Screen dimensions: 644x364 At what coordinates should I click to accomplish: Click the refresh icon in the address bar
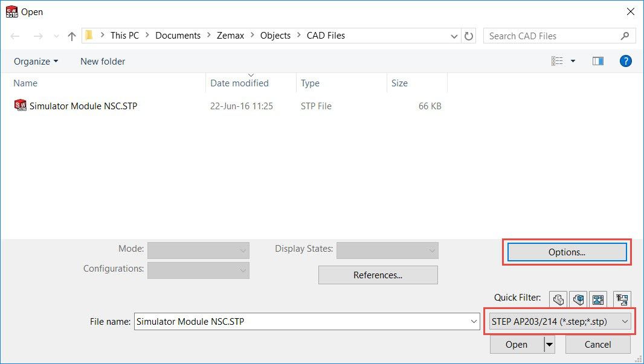tap(469, 36)
